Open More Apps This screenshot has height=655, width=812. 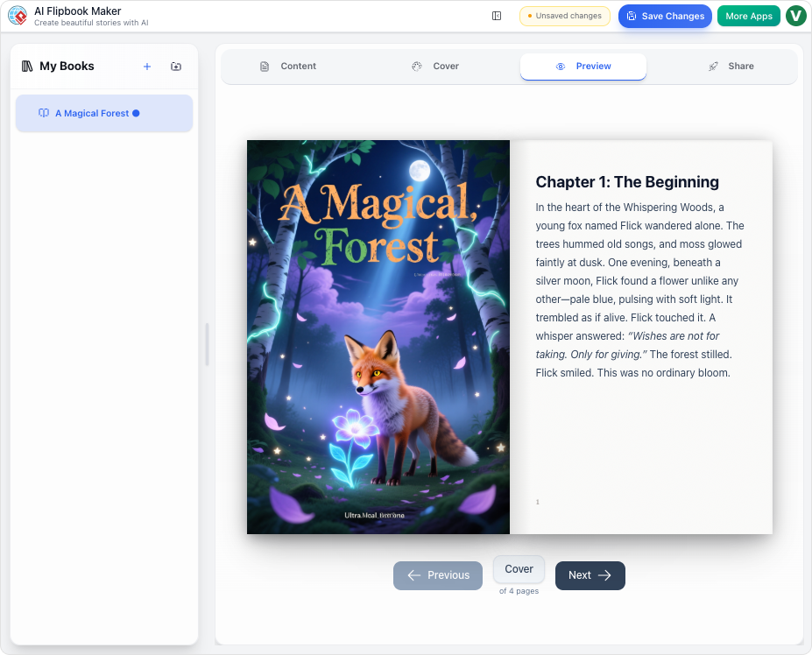(748, 16)
